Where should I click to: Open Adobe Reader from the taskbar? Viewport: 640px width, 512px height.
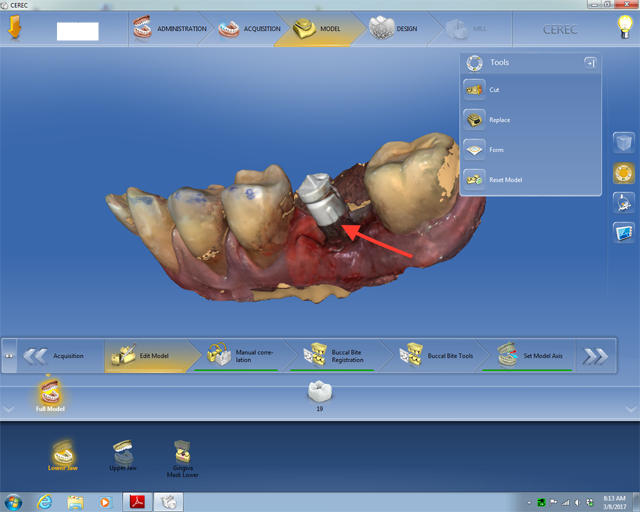pos(138,502)
